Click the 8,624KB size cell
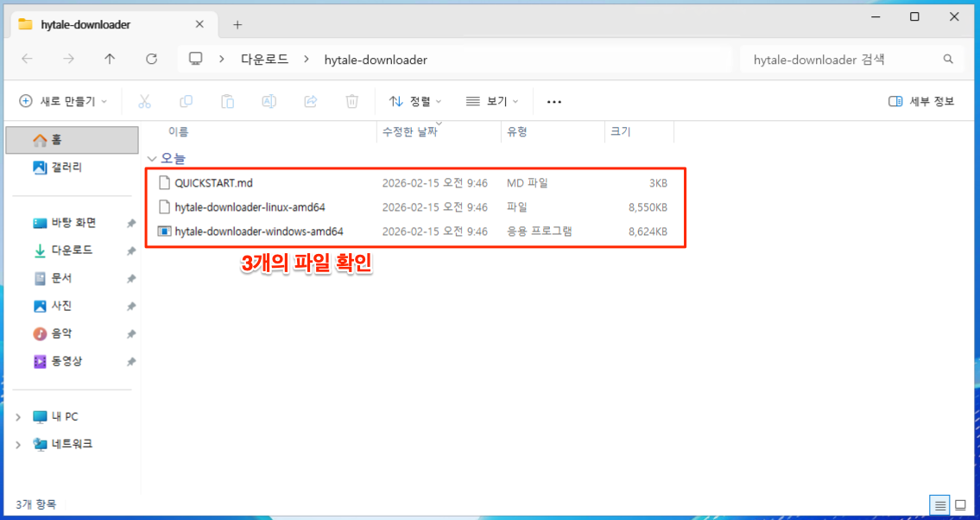 click(648, 231)
